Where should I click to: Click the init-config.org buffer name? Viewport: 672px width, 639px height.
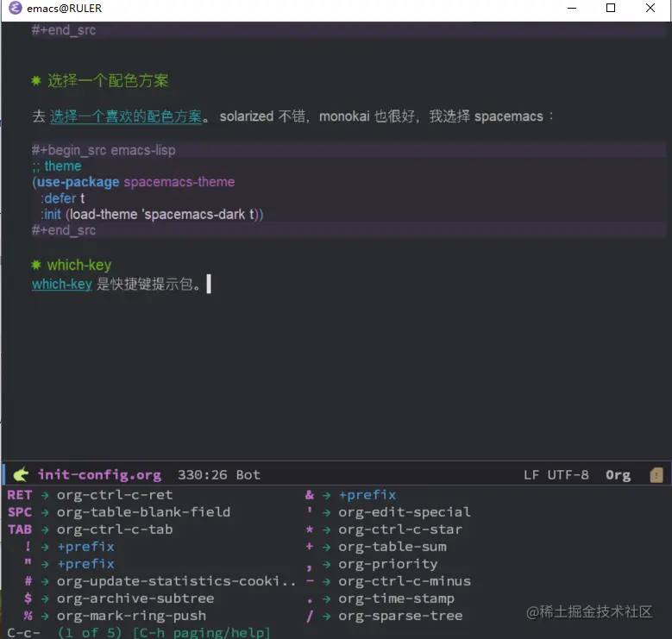pos(99,474)
